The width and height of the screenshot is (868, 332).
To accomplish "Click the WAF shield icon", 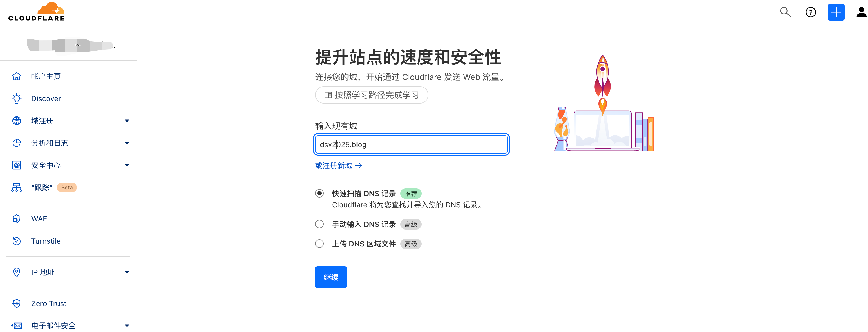I will pyautogui.click(x=16, y=219).
